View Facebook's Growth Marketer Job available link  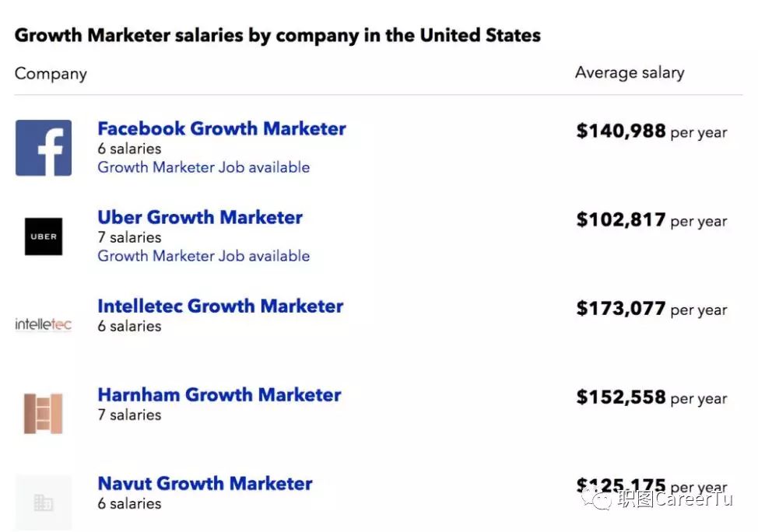click(203, 167)
